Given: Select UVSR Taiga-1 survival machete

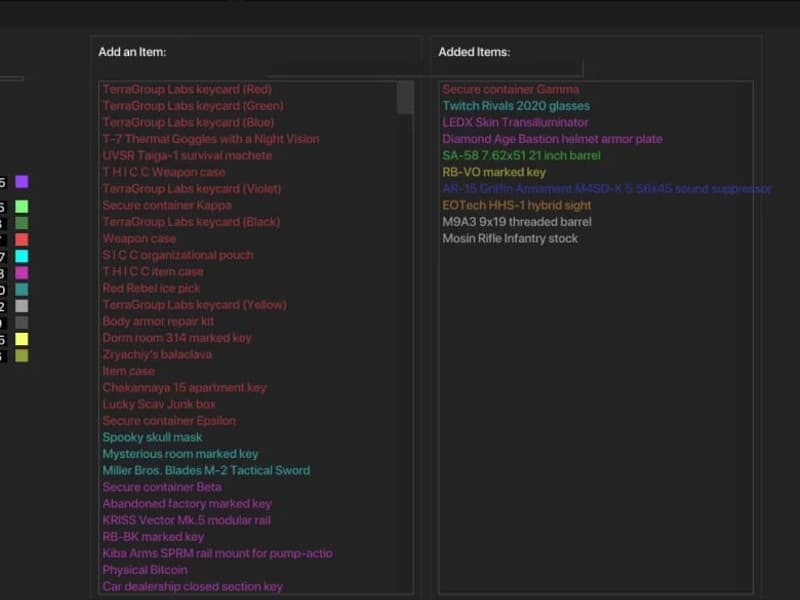Looking at the screenshot, I should tap(187, 156).
